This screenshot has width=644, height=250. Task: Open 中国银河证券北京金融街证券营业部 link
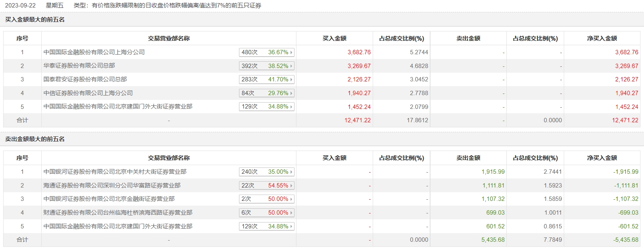point(109,199)
